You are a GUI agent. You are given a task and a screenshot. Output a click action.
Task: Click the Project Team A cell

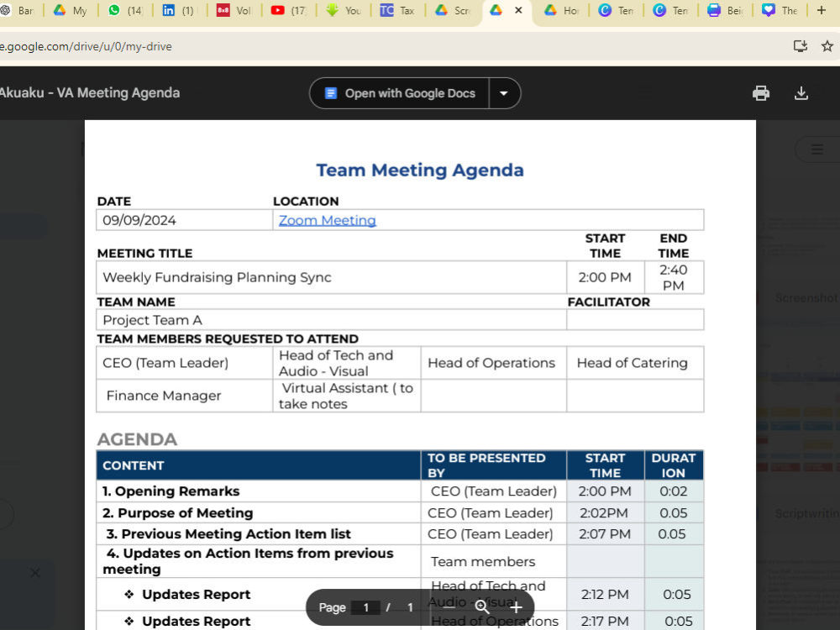(331, 320)
